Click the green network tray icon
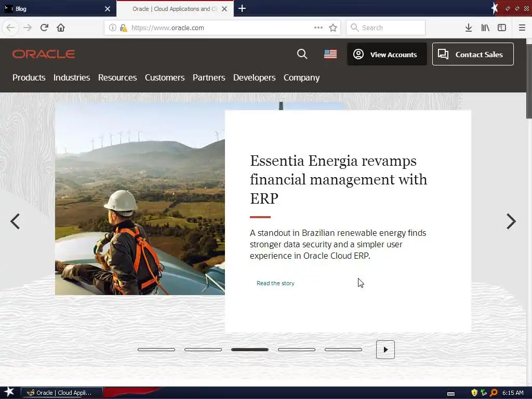532x399 pixels. pyautogui.click(x=484, y=393)
